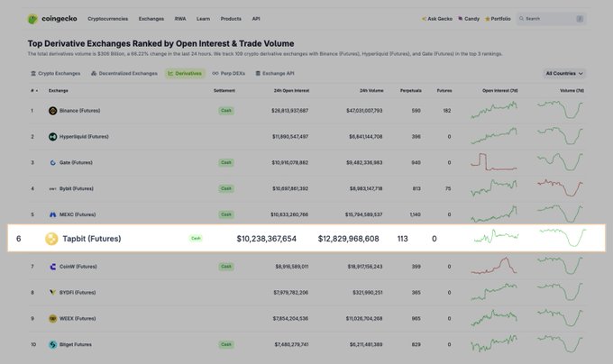Screen dimensions: 613x364
Task: Open the Binance (Futures) name link
Action: point(79,111)
